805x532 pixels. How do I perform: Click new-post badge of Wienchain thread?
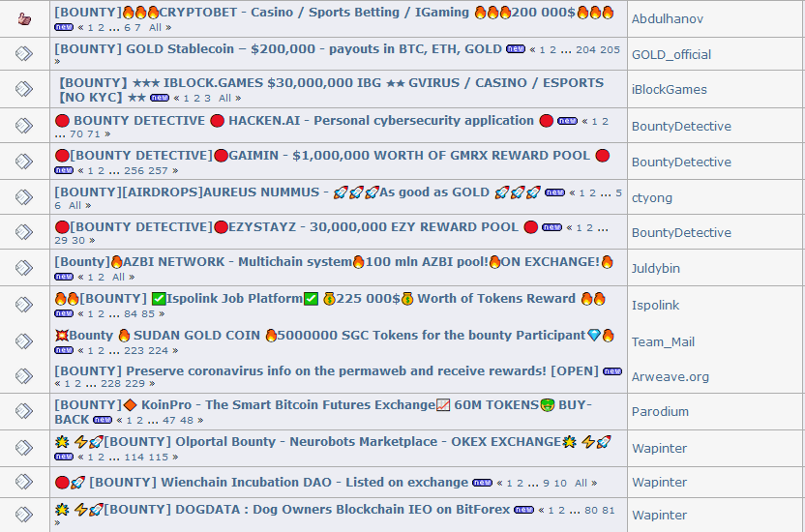[482, 483]
